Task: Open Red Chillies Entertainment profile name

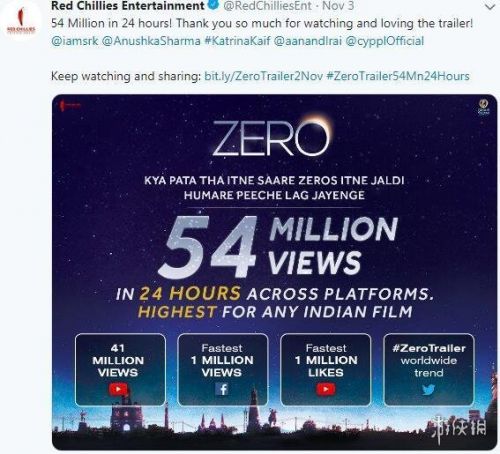Action: [128, 5]
